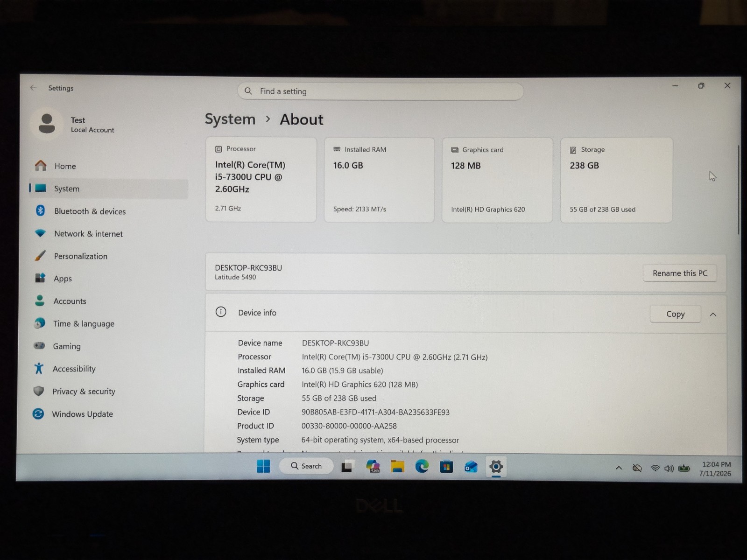The height and width of the screenshot is (560, 747).
Task: Open the Home settings page
Action: coord(108,166)
